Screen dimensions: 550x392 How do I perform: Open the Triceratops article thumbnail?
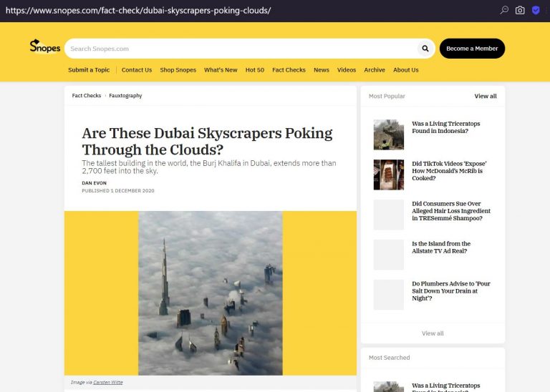(388, 134)
